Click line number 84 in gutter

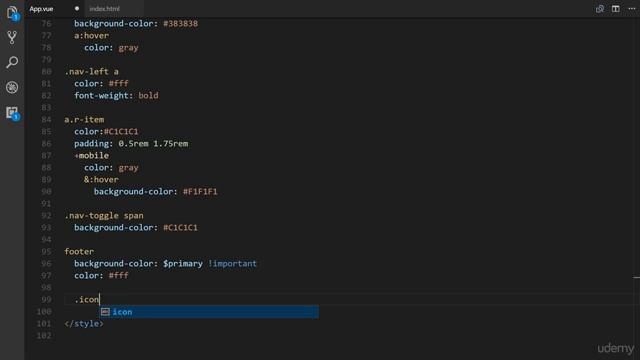point(47,120)
